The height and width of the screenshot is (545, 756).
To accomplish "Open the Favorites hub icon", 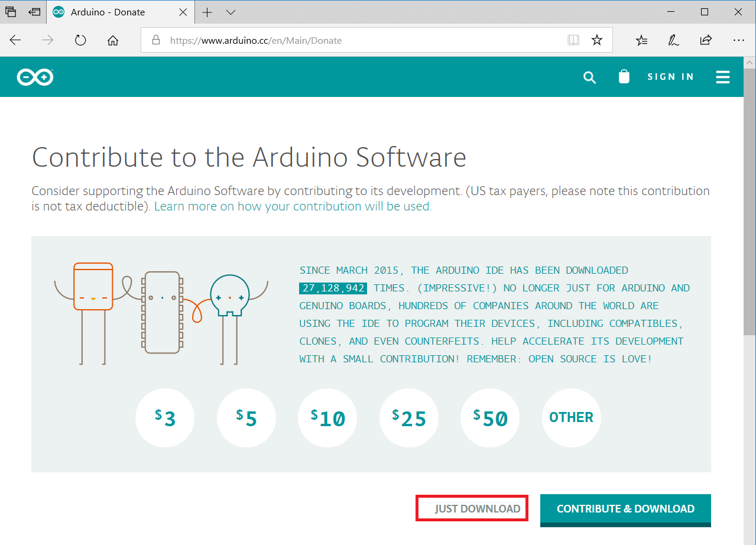I will click(641, 40).
